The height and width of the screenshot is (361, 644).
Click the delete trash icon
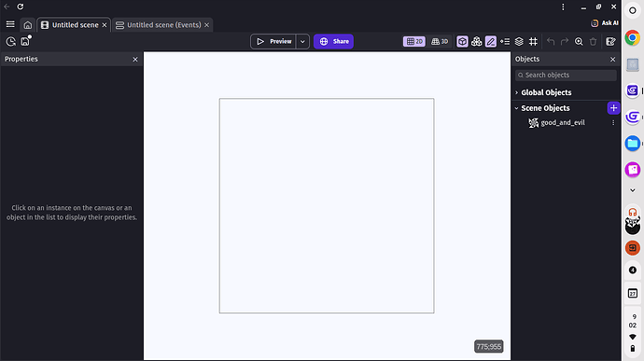(x=593, y=41)
